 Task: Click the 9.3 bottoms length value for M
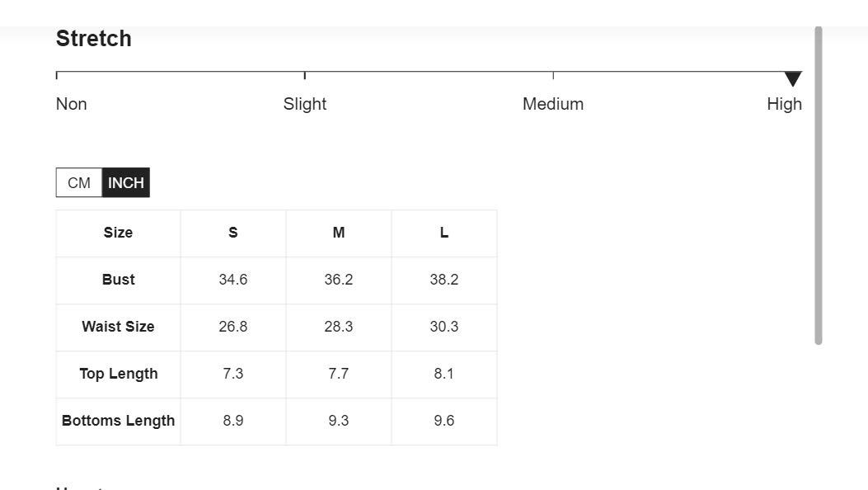pos(339,422)
